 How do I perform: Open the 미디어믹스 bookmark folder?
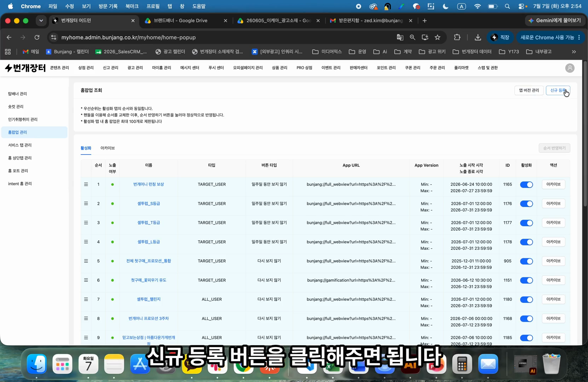[x=327, y=52]
